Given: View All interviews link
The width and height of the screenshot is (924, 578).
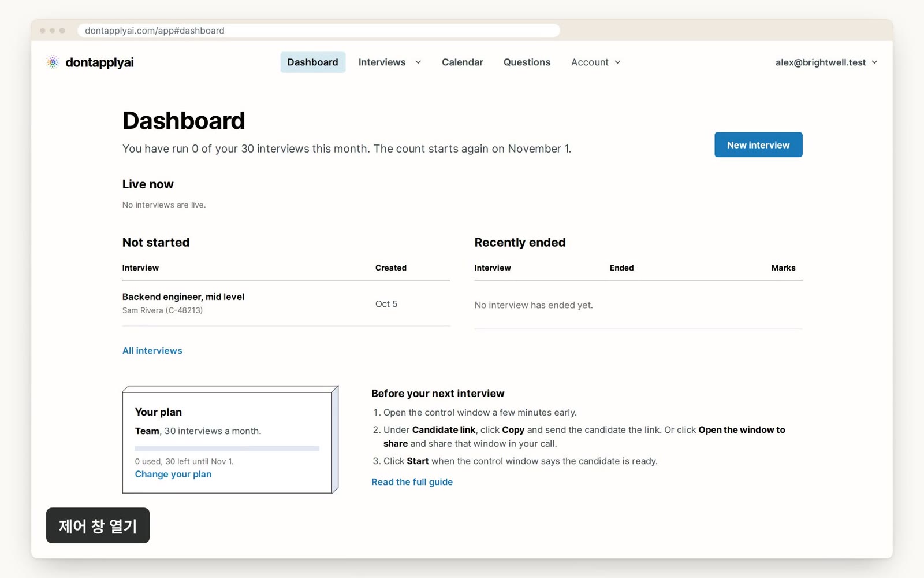Looking at the screenshot, I should [x=152, y=351].
